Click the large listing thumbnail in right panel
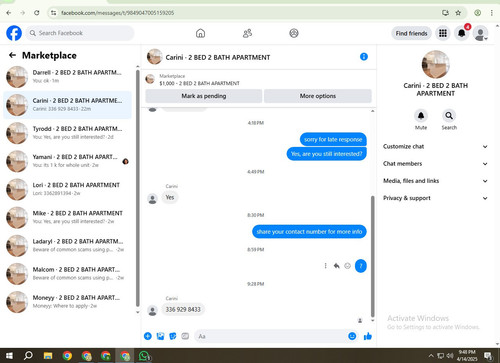The width and height of the screenshot is (500, 363). 435,64
